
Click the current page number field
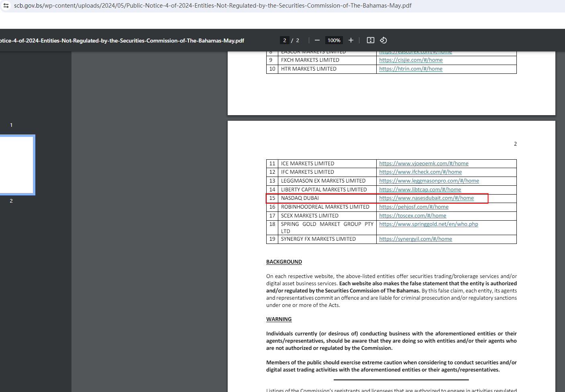pyautogui.click(x=284, y=40)
